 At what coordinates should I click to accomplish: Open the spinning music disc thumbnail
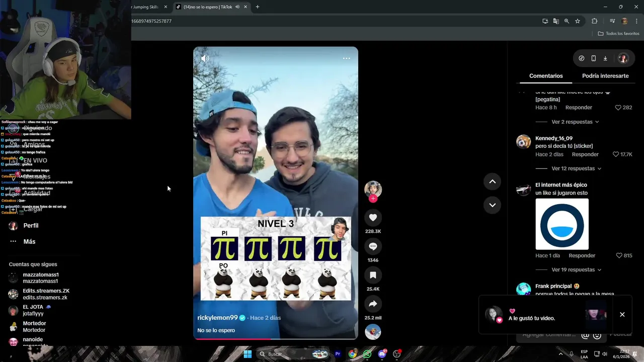(373, 332)
